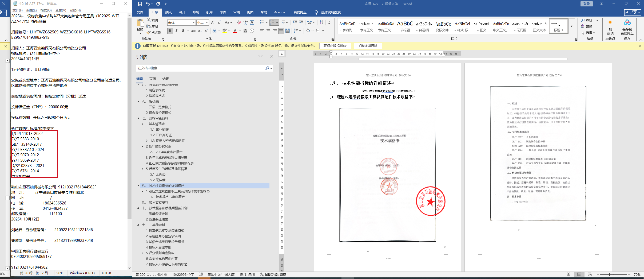Click the Redo icon in Word's title bar

pos(158,4)
